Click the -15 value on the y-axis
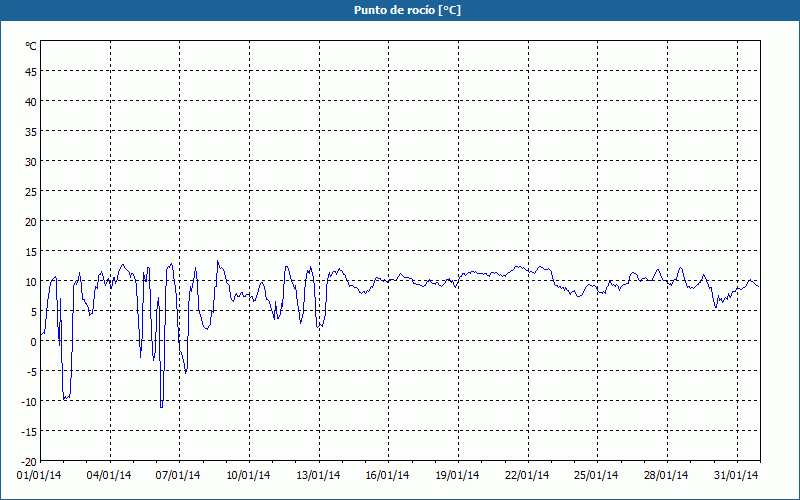The width and height of the screenshot is (800, 500). click(29, 432)
